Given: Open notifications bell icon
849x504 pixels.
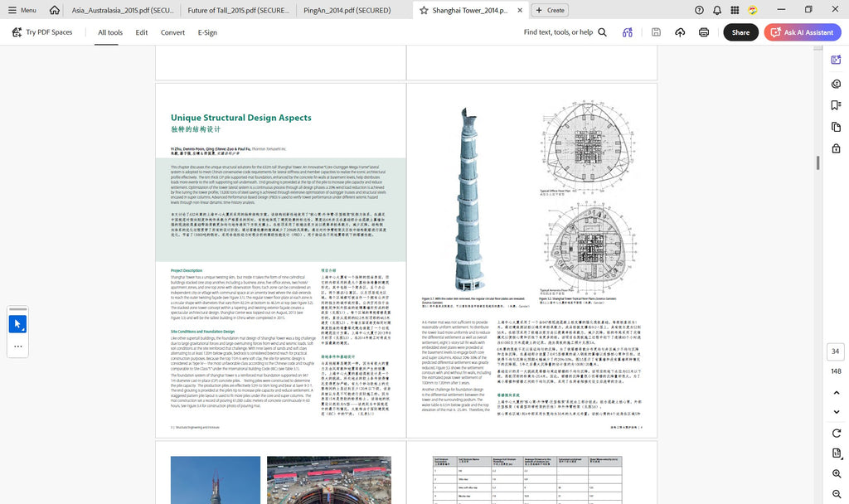Looking at the screenshot, I should (717, 10).
